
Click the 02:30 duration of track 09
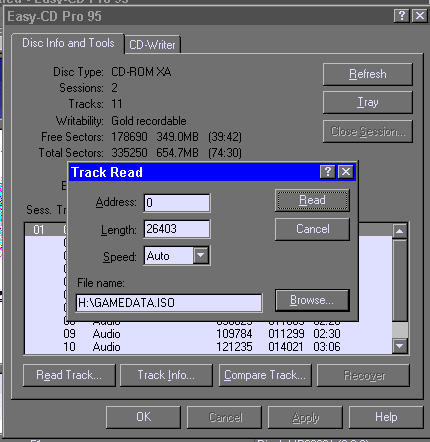click(327, 334)
